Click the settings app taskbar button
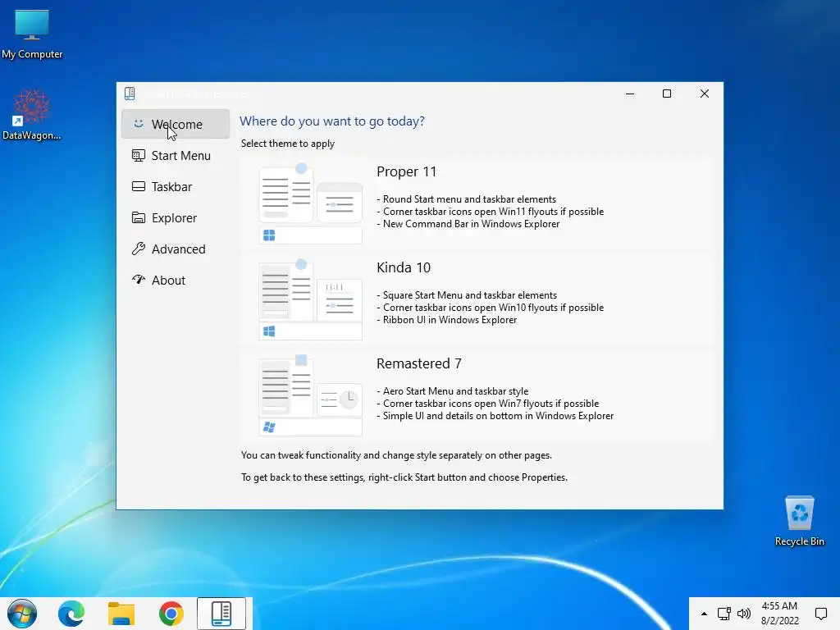 (x=221, y=614)
